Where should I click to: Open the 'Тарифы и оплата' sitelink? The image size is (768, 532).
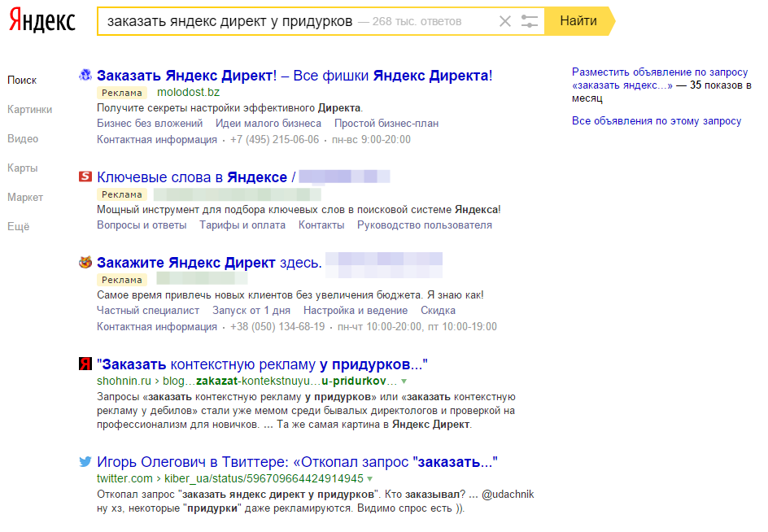pyautogui.click(x=242, y=225)
